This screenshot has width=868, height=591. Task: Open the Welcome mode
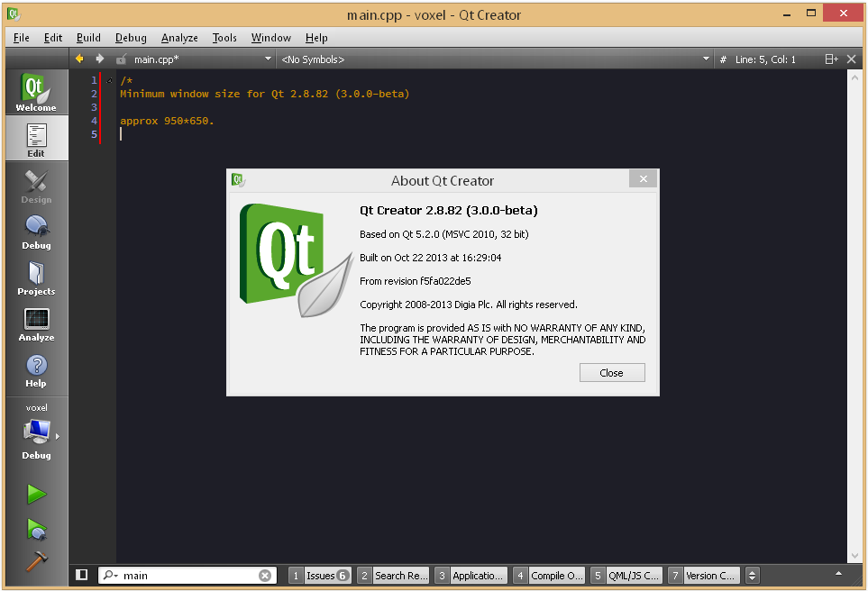(x=37, y=93)
